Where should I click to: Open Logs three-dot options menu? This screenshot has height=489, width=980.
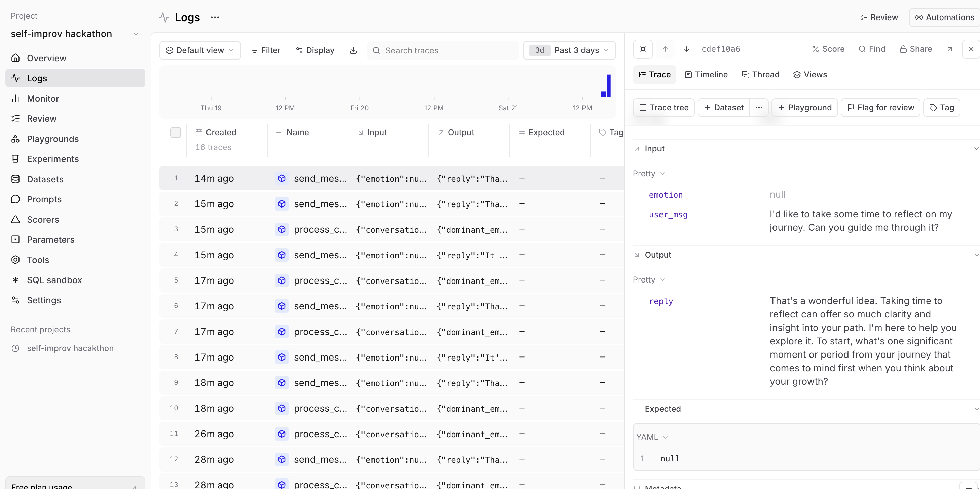215,17
